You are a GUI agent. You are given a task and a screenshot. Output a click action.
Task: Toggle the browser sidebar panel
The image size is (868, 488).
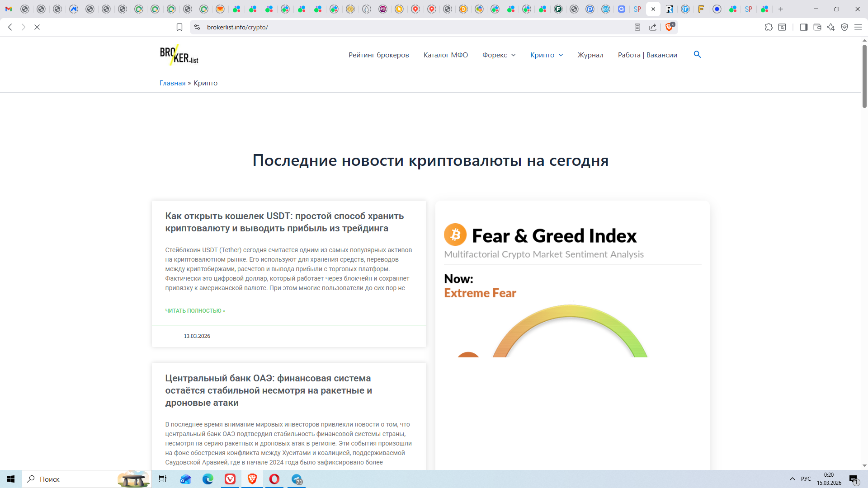(803, 27)
